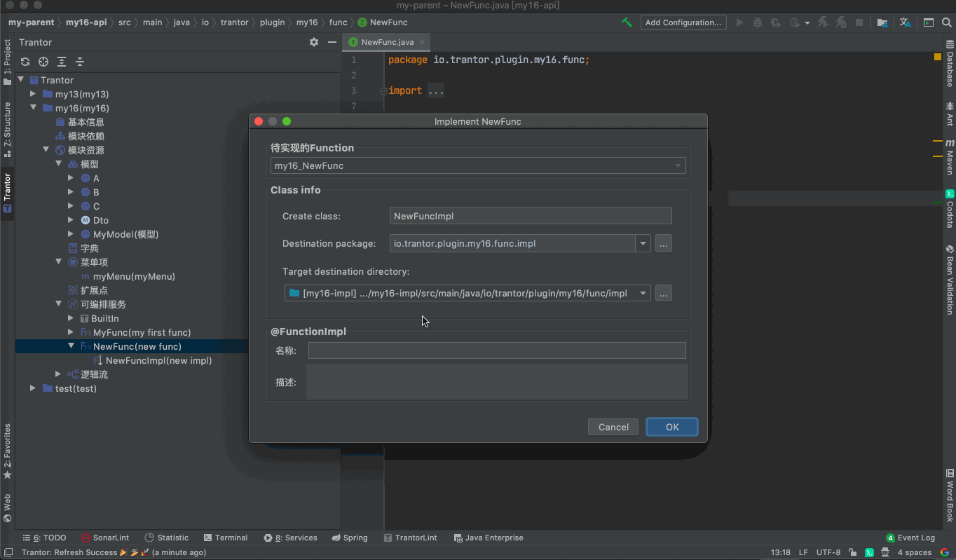This screenshot has width=956, height=560.
Task: Open the Statistic tool window
Action: coord(167,538)
